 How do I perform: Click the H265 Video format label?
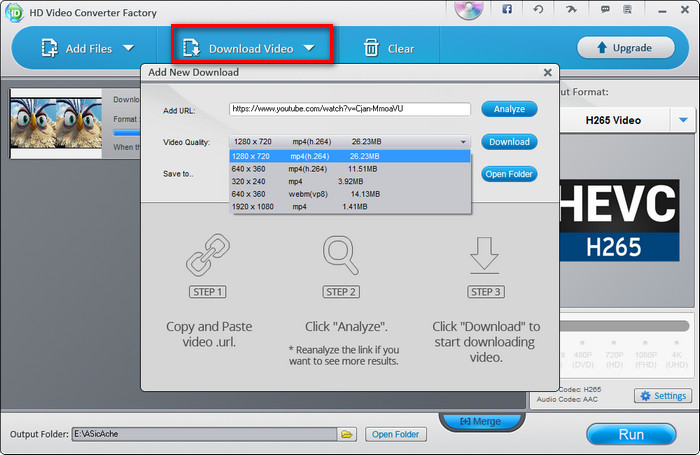613,120
